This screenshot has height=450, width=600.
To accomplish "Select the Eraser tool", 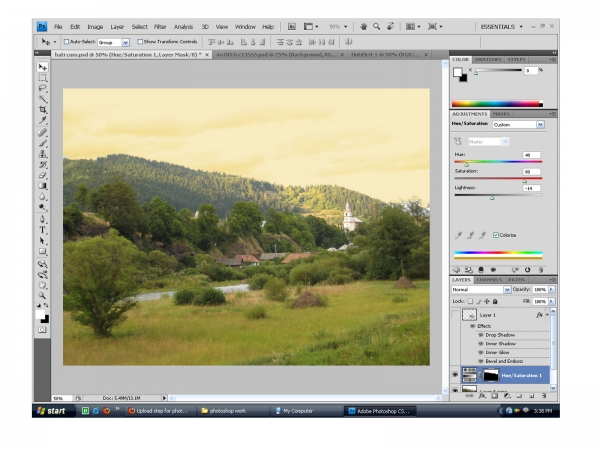I will [x=42, y=176].
